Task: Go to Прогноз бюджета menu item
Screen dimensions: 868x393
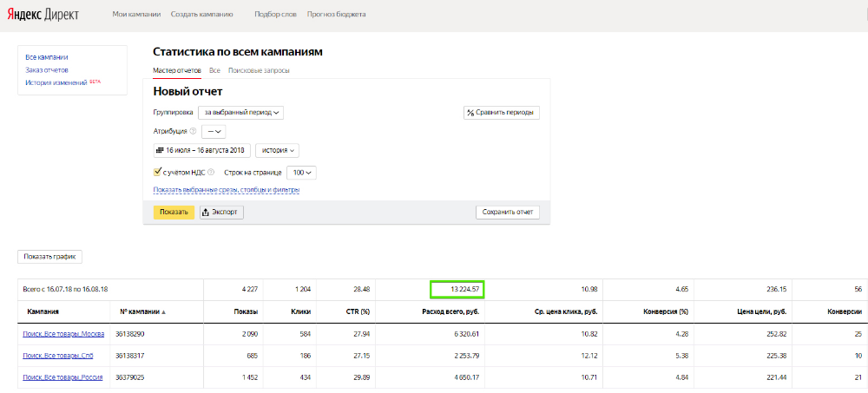Action: 337,15
